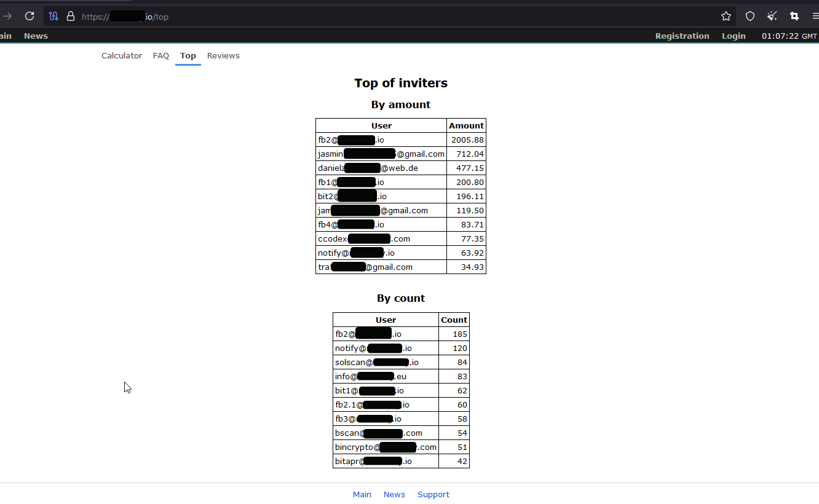819x504 pixels.
Task: Select the Top tab
Action: [188, 55]
